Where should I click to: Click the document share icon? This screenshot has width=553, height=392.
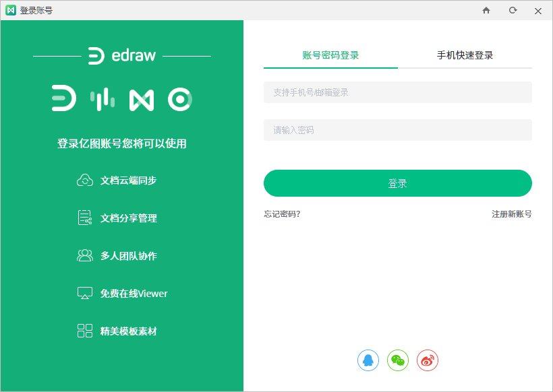85,218
